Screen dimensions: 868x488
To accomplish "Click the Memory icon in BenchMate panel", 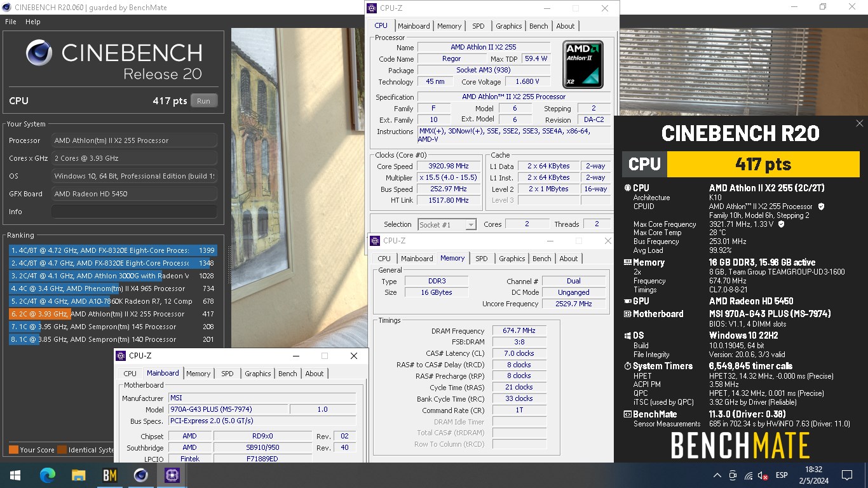I will [x=628, y=262].
